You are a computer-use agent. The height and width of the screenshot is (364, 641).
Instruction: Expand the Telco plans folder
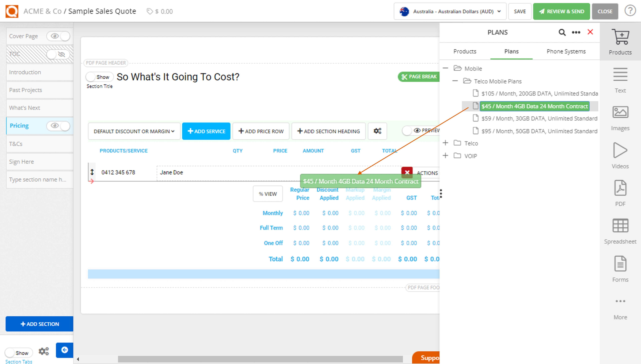point(446,143)
